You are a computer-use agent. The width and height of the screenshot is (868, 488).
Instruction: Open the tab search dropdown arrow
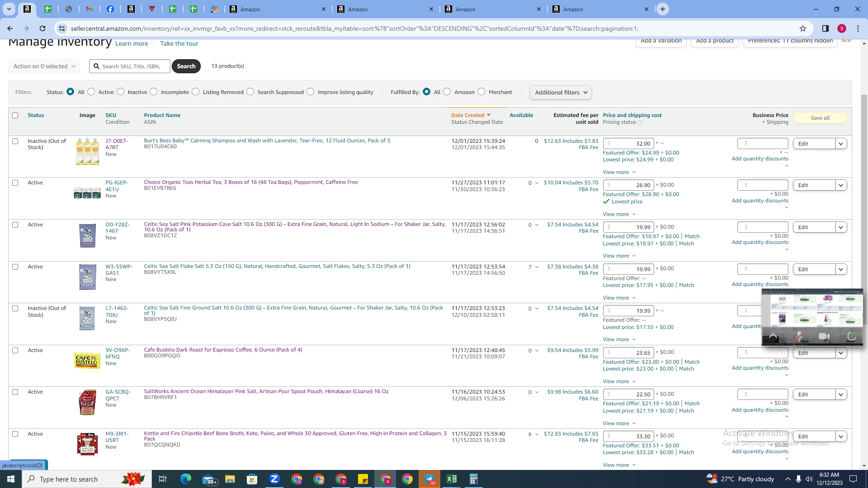9,9
